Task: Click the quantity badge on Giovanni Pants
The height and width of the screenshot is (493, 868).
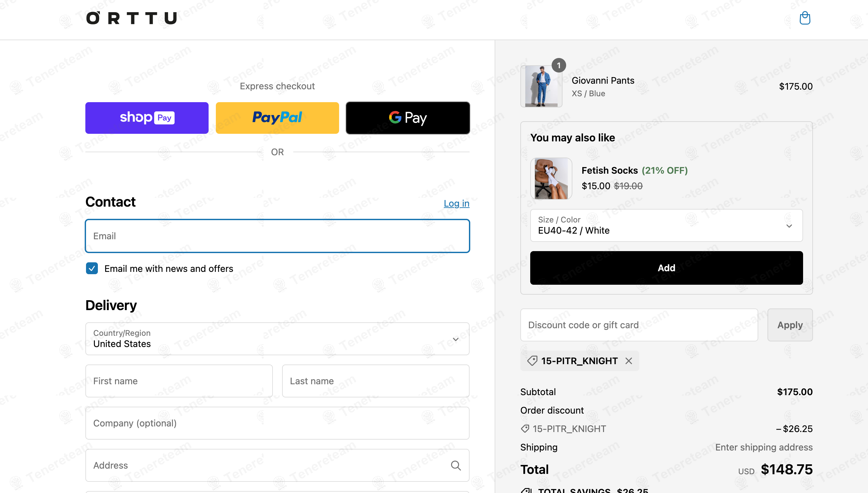Action: click(x=559, y=65)
